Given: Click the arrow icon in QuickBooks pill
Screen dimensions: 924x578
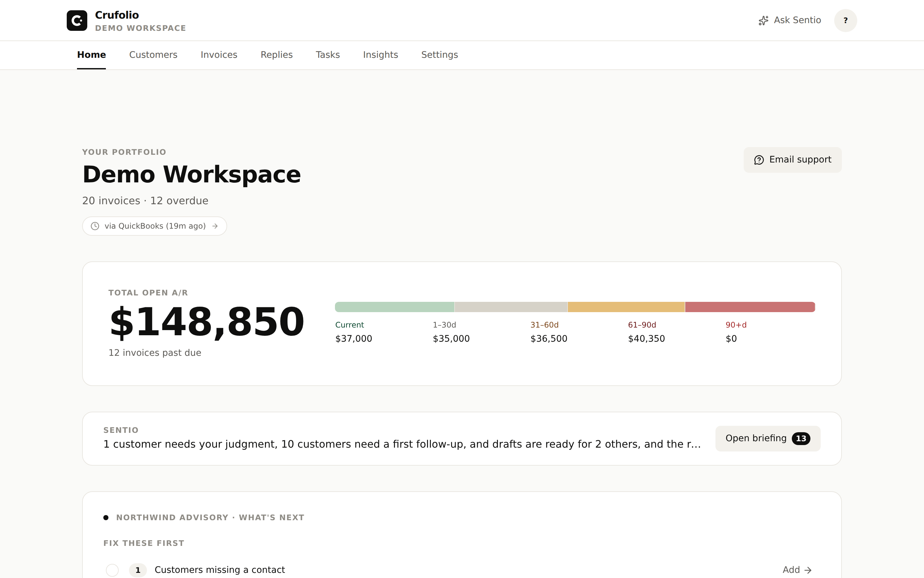Looking at the screenshot, I should pos(215,226).
